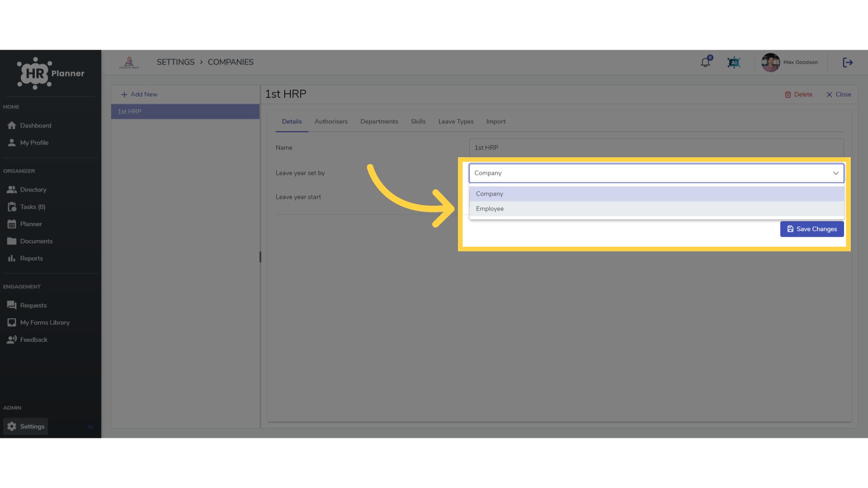Click the Name input field
The image size is (868, 488).
click(656, 148)
